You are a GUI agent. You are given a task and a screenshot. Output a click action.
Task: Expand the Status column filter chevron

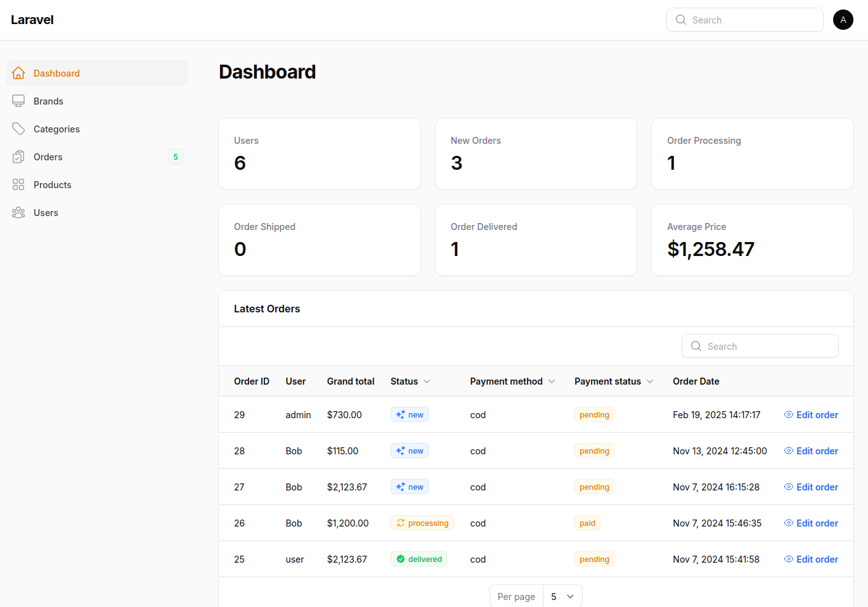[427, 381]
